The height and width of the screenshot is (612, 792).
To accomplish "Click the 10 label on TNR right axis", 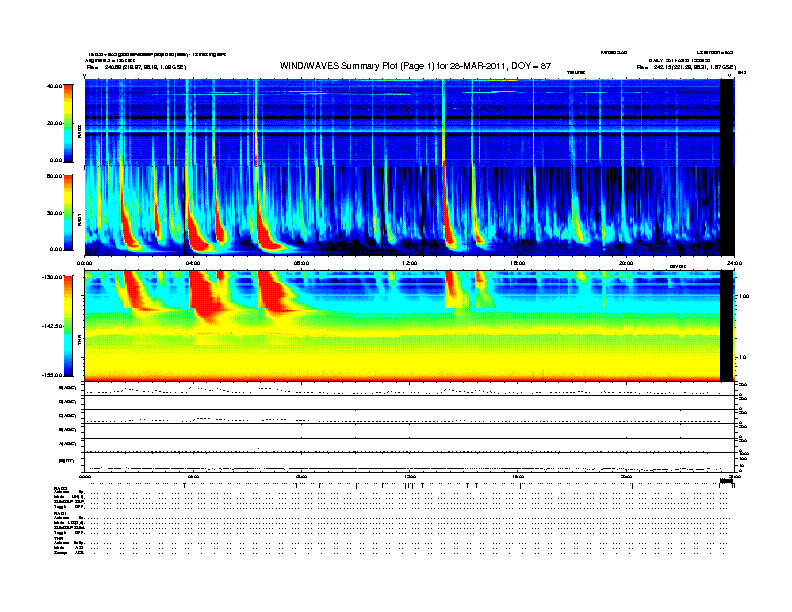I will click(x=742, y=358).
